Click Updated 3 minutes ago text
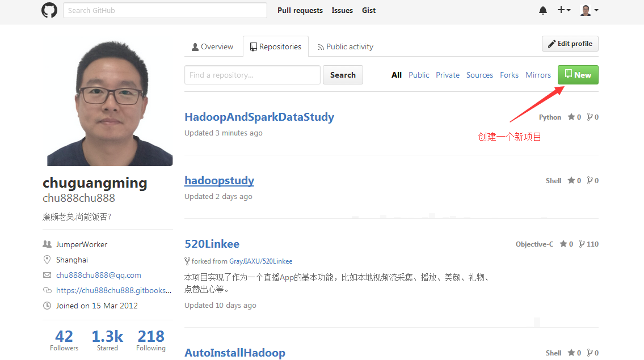This screenshot has width=644, height=360. 224,133
